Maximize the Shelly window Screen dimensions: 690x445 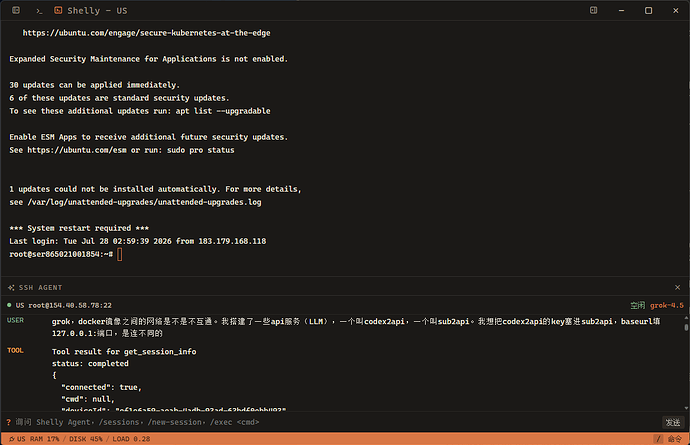pyautogui.click(x=648, y=11)
